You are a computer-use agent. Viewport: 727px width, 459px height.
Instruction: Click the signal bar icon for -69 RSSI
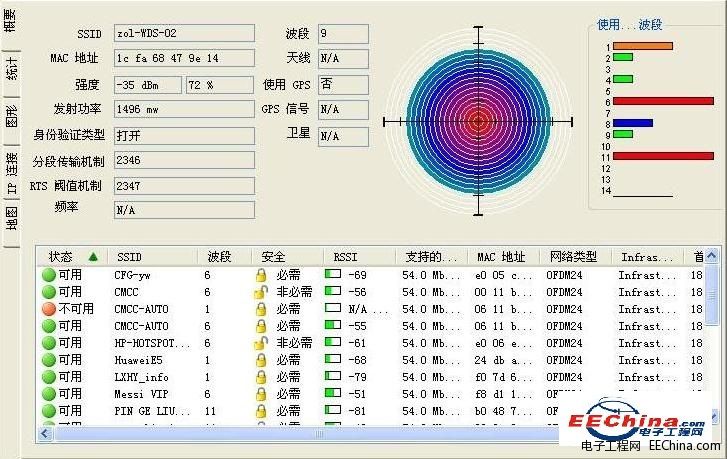pyautogui.click(x=333, y=274)
